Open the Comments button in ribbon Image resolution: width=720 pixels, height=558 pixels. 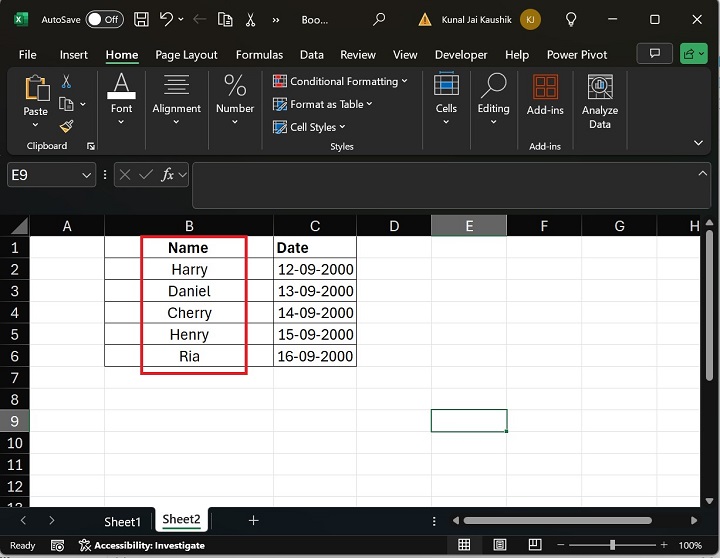(x=655, y=54)
